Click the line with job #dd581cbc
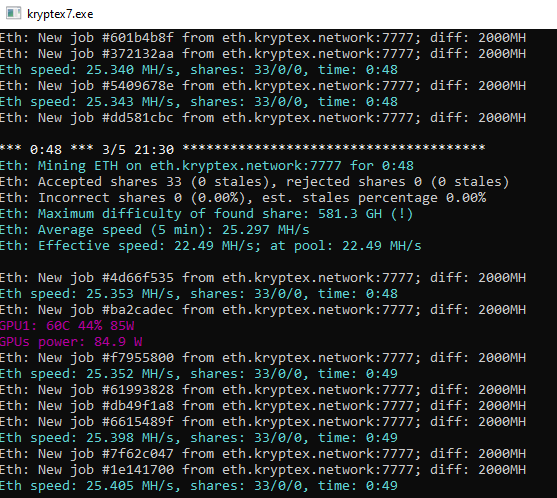 pos(263,118)
